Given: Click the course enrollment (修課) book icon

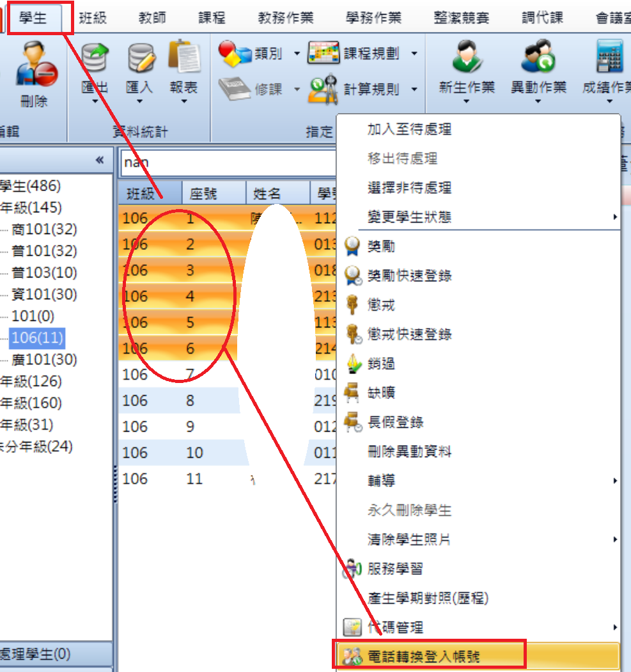Looking at the screenshot, I should click(235, 89).
